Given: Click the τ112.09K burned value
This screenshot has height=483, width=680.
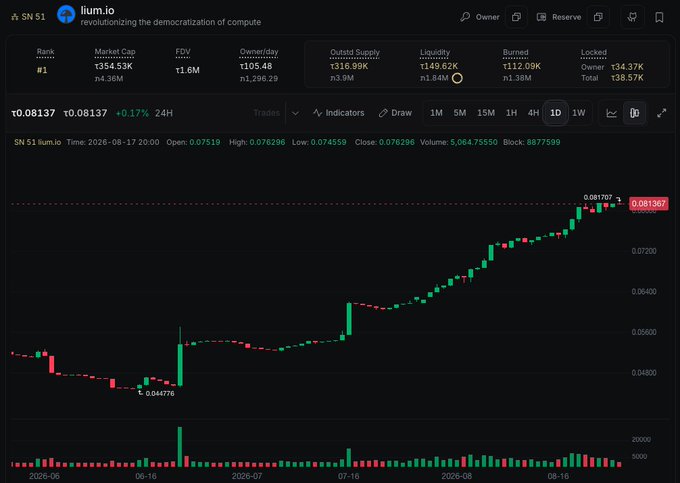Looking at the screenshot, I should 522,66.
